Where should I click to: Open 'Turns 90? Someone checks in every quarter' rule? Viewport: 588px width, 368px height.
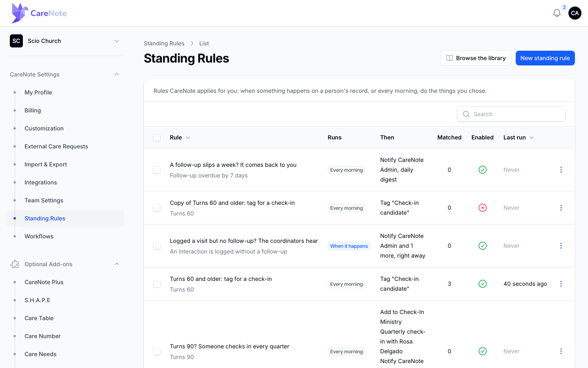click(x=229, y=346)
